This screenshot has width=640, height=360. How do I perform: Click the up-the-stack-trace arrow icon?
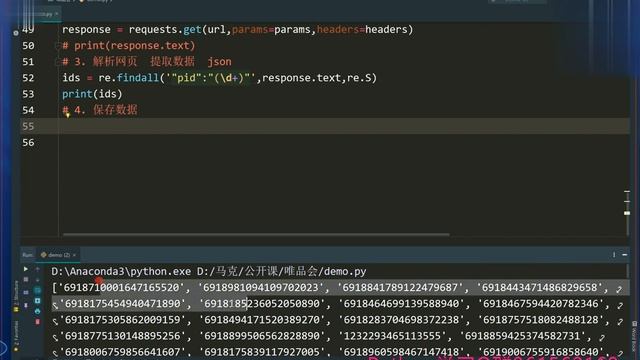coord(38,269)
